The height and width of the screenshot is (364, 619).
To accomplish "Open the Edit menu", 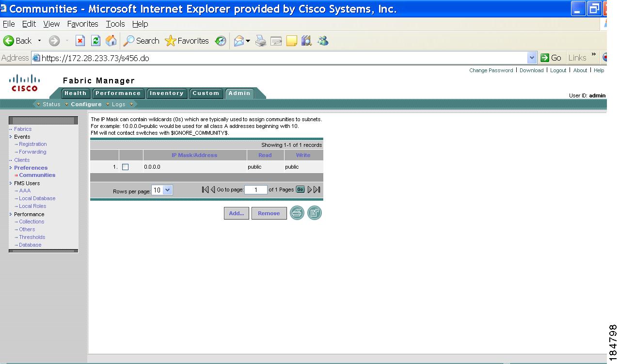I will coord(29,24).
